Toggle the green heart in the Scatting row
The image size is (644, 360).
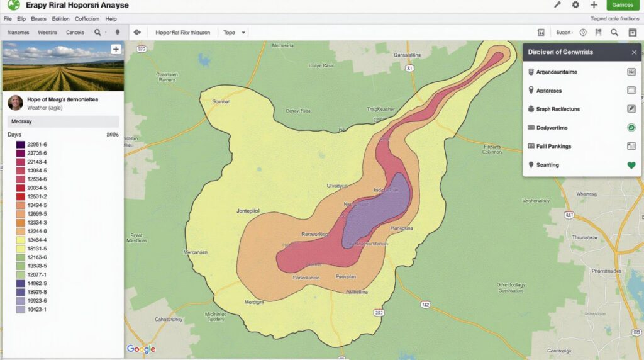click(631, 166)
